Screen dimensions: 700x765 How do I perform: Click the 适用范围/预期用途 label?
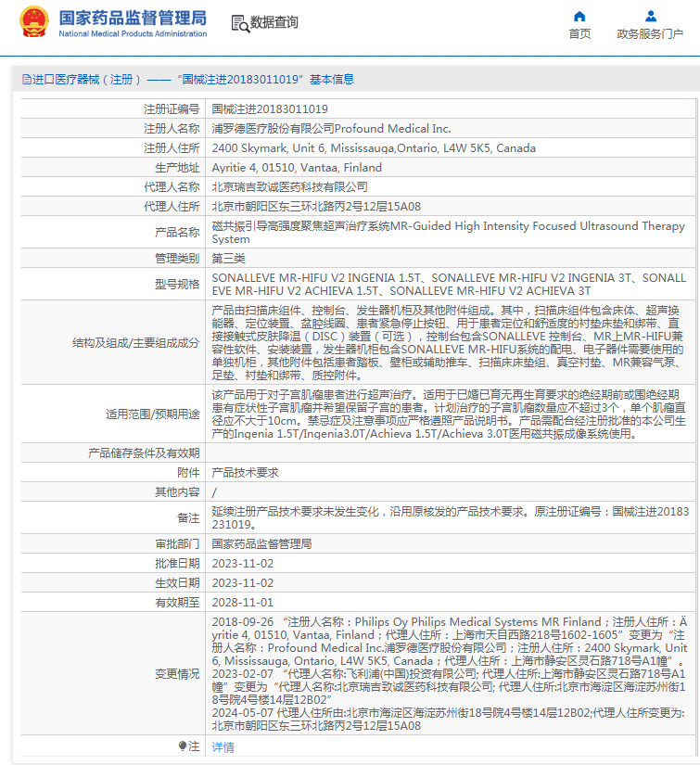click(x=153, y=414)
